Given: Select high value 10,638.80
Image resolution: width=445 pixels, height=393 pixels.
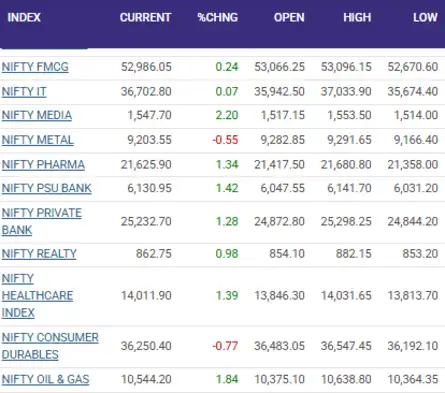Looking at the screenshot, I should pos(346,379).
